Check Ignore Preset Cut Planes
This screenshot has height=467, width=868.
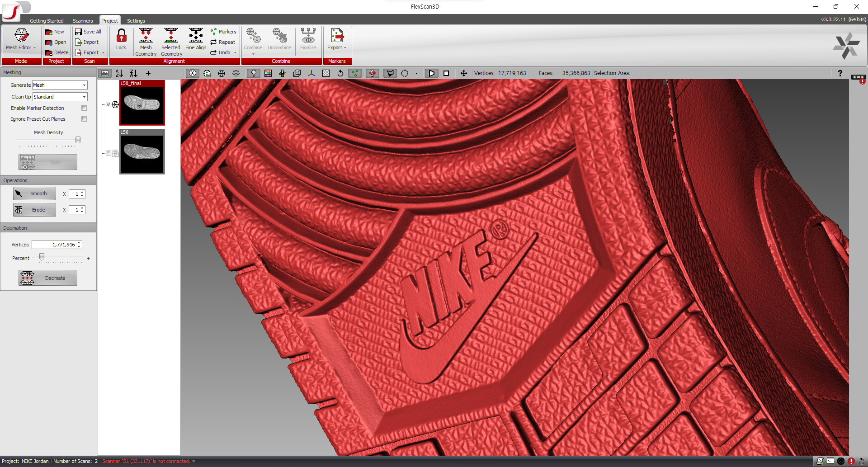84,119
